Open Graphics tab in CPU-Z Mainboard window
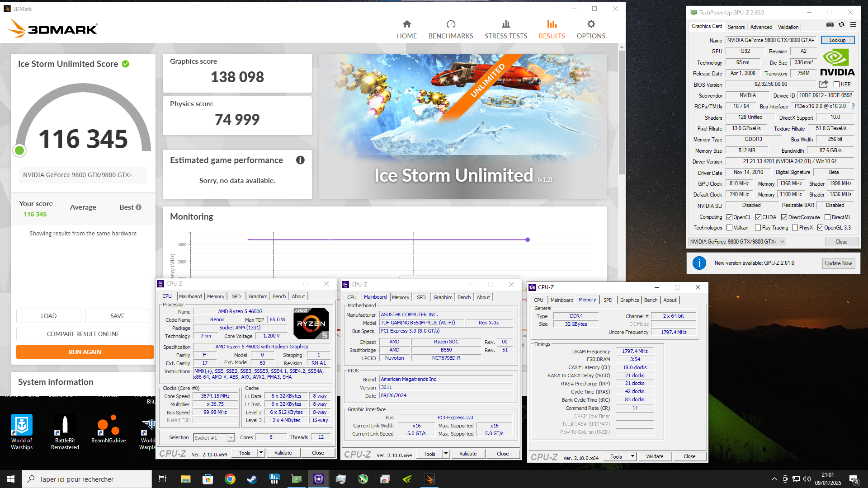This screenshot has width=868, height=488. 443,297
